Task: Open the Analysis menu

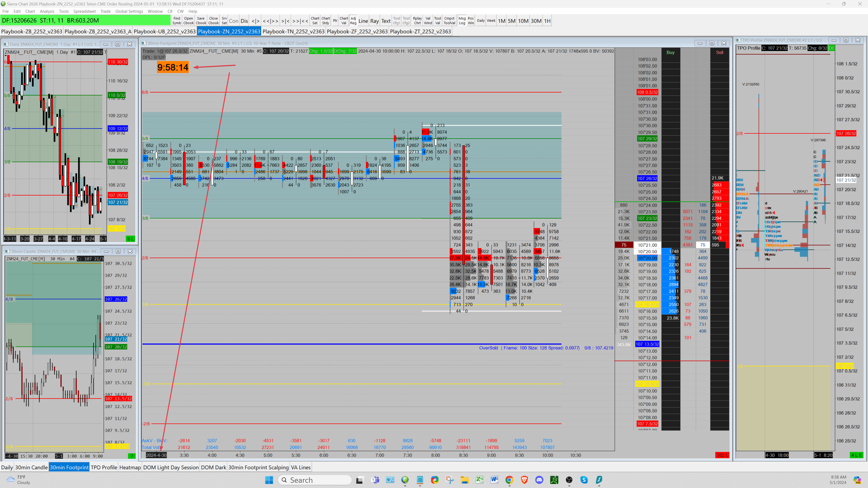Action: click(x=47, y=11)
